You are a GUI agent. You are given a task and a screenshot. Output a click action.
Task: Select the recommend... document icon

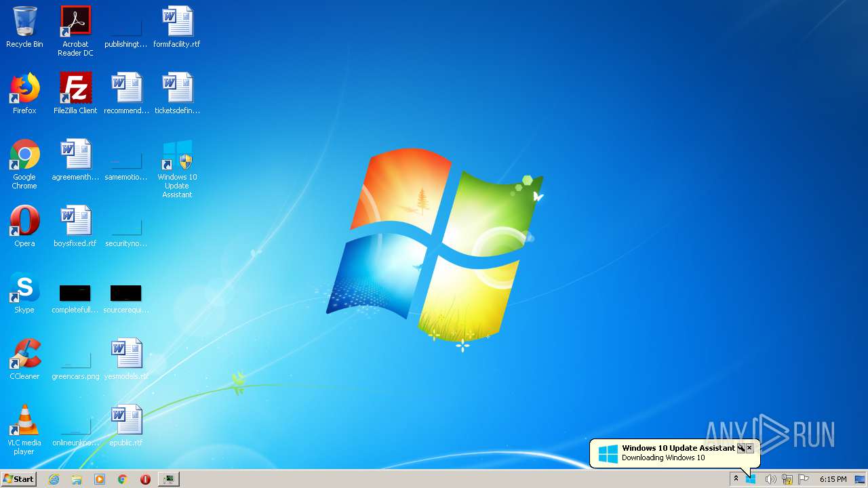click(x=126, y=94)
